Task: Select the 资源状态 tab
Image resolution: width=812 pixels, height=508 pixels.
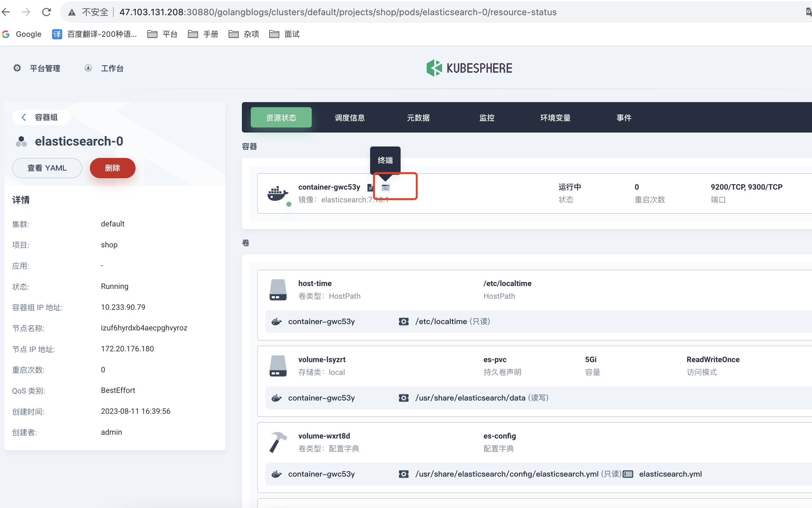Action: 280,117
